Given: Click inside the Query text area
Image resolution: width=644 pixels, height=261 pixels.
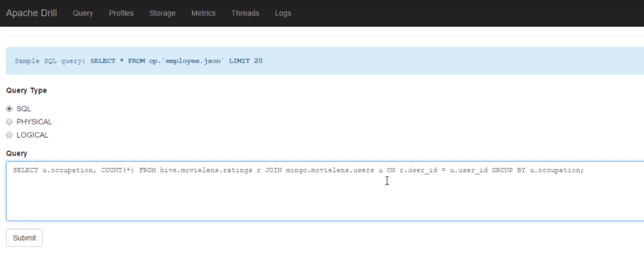Looking at the screenshot, I should pos(325,191).
